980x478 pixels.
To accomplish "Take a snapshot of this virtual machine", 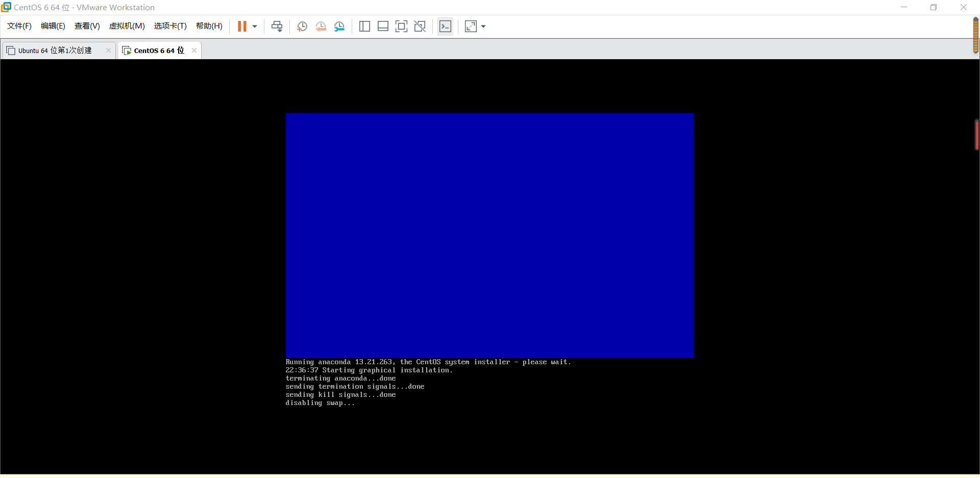I will click(302, 27).
